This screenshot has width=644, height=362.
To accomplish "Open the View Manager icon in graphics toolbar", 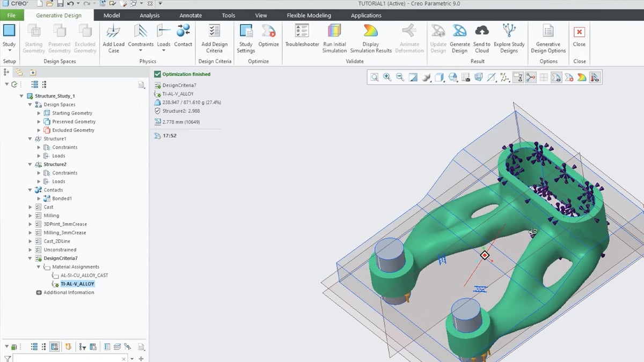I will 465,78.
